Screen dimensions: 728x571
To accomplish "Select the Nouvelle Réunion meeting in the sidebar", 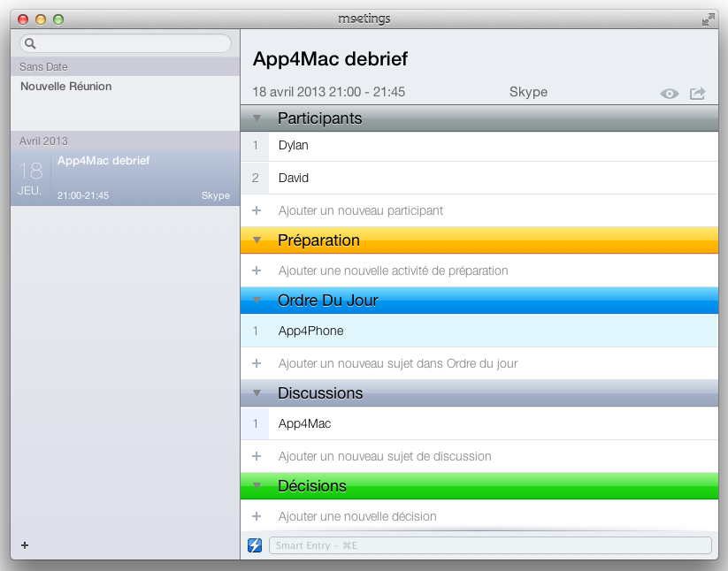I will click(x=66, y=87).
